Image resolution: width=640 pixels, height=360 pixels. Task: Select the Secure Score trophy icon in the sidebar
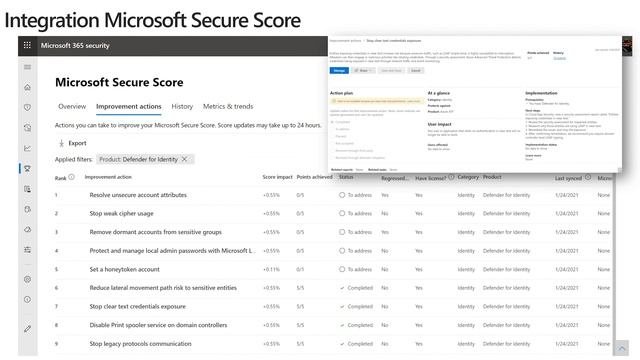pos(27,169)
